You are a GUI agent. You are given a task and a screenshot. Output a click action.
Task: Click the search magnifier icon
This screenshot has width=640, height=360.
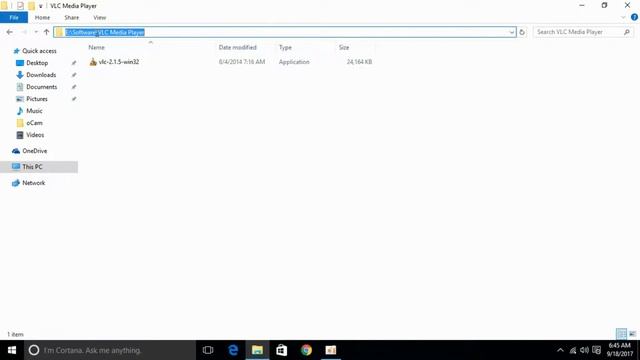click(x=627, y=32)
